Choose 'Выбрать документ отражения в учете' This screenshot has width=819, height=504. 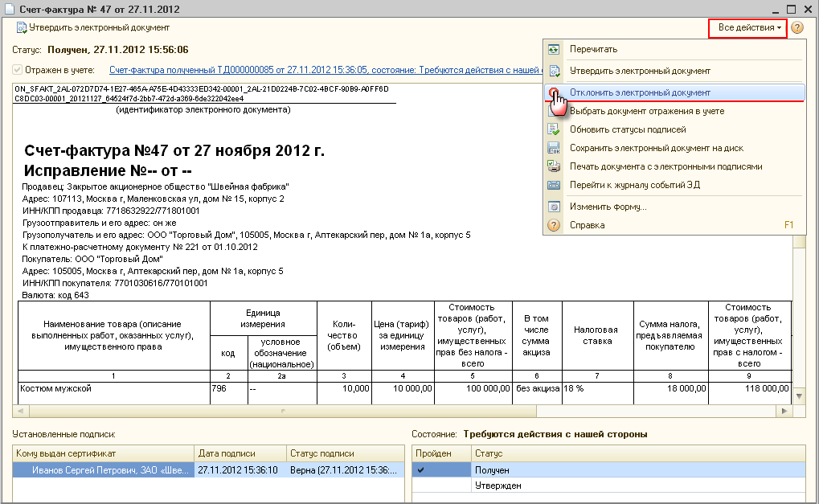click(x=646, y=111)
